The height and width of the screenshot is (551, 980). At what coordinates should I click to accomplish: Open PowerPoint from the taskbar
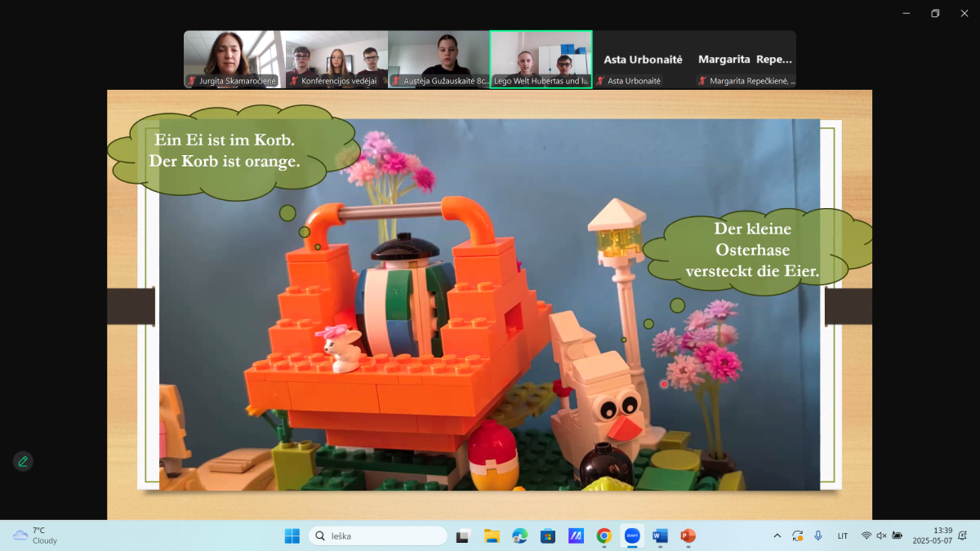tap(688, 535)
